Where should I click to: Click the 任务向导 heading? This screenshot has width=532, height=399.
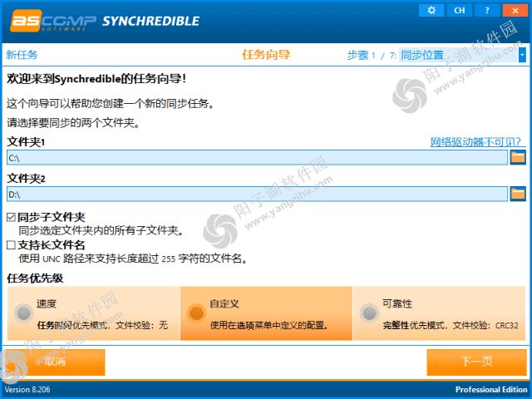point(266,55)
